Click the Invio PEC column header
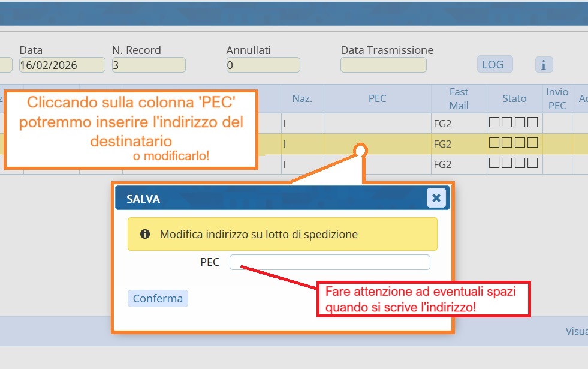The width and height of the screenshot is (588, 369). (557, 98)
